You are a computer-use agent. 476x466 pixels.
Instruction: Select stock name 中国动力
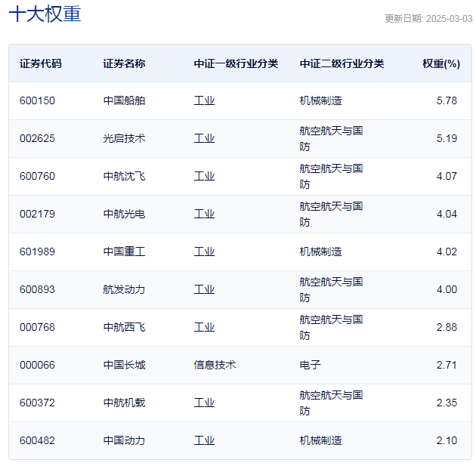(124, 441)
